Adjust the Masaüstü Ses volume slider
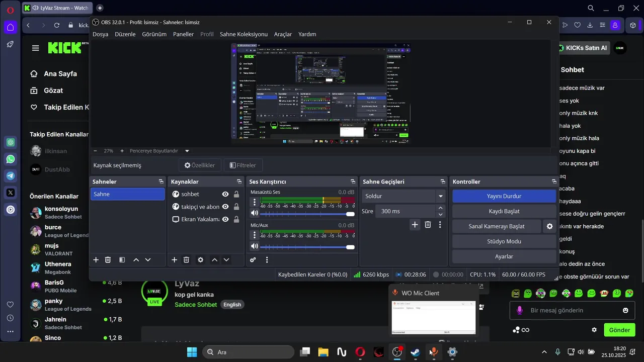Screen dimensions: 644x362 (307, 214)
